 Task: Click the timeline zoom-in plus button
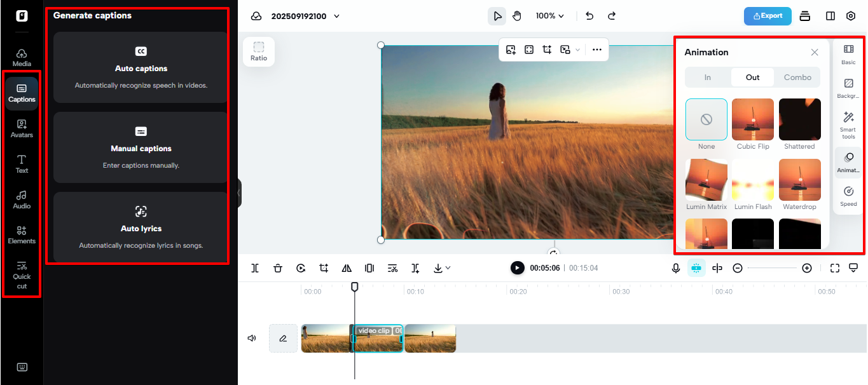(807, 268)
